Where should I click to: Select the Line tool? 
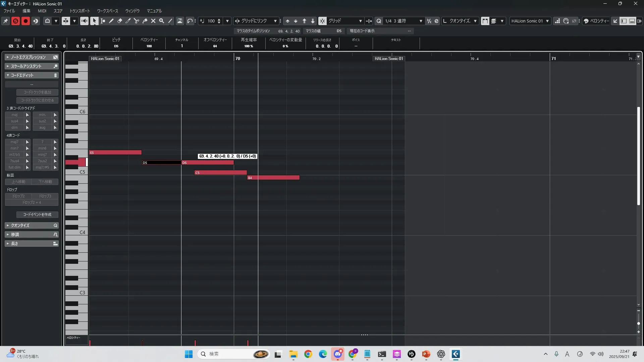(170, 21)
